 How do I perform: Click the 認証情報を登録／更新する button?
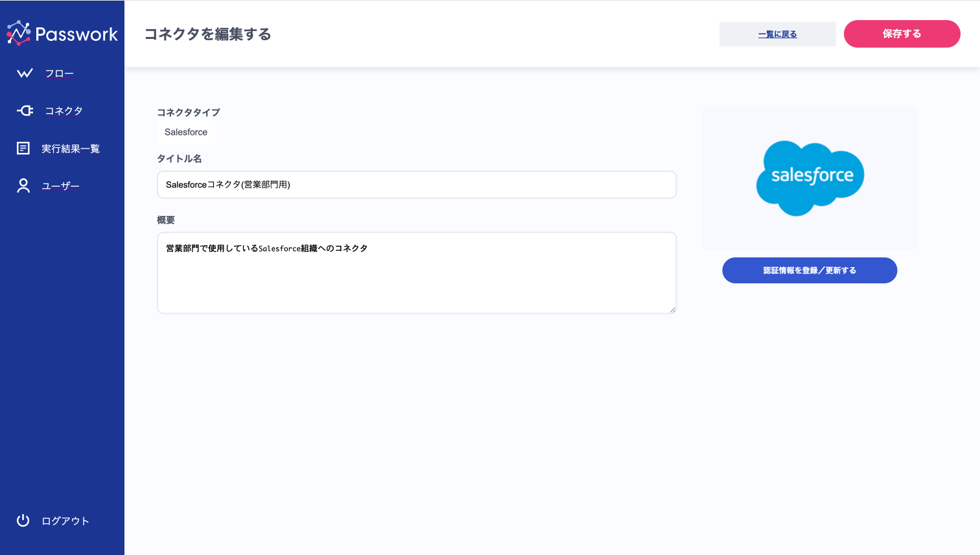click(810, 270)
